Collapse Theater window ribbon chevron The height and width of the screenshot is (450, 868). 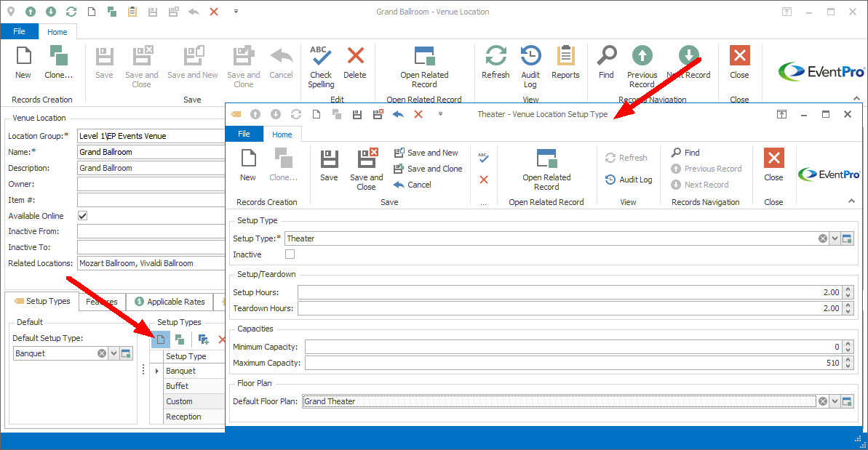point(851,201)
